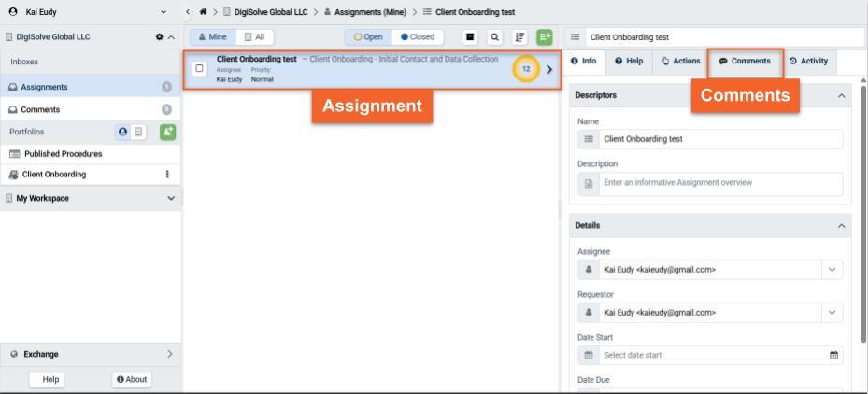Select personal portfolios toggle

coord(123,132)
